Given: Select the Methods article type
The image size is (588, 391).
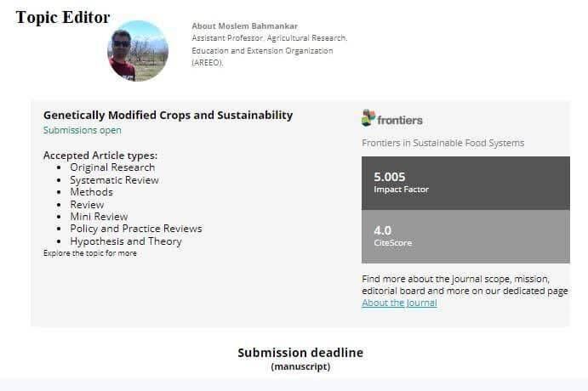Looking at the screenshot, I should click(92, 192).
